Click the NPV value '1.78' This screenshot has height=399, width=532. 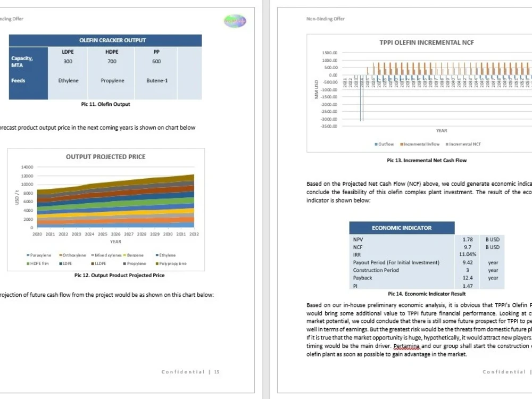pos(468,239)
